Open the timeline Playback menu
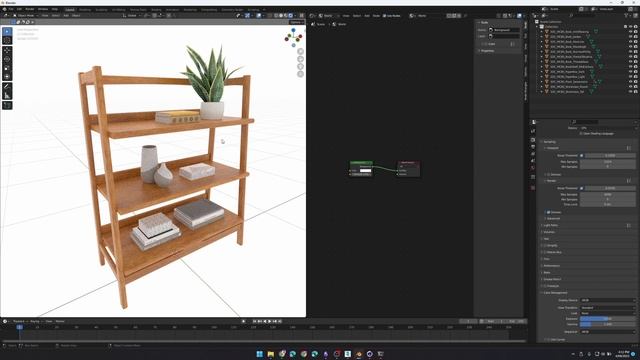640x360 pixels. [19, 321]
